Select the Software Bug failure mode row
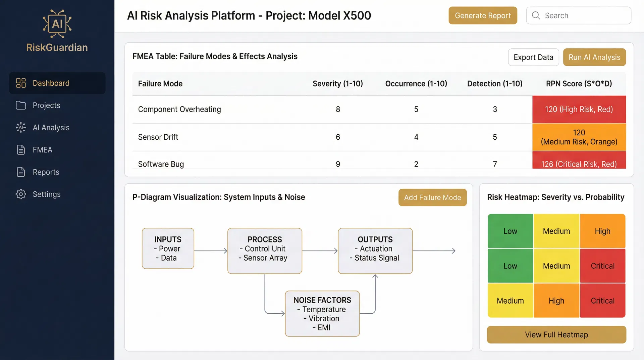 pos(161,164)
